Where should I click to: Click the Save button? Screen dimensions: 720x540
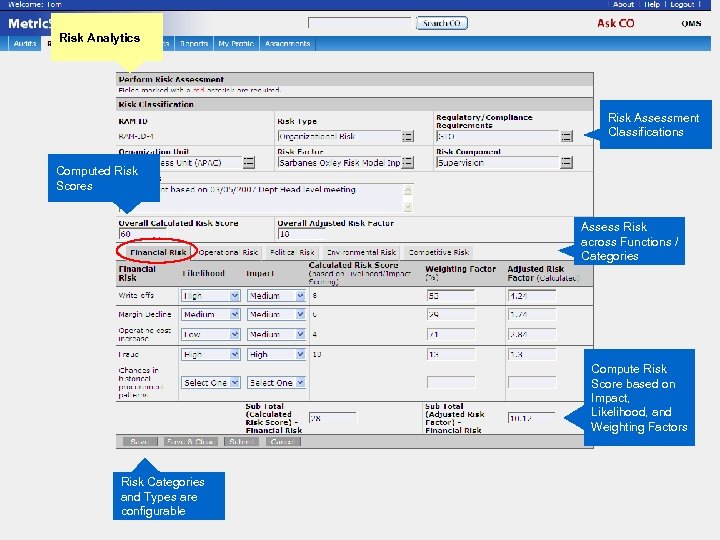tap(140, 442)
